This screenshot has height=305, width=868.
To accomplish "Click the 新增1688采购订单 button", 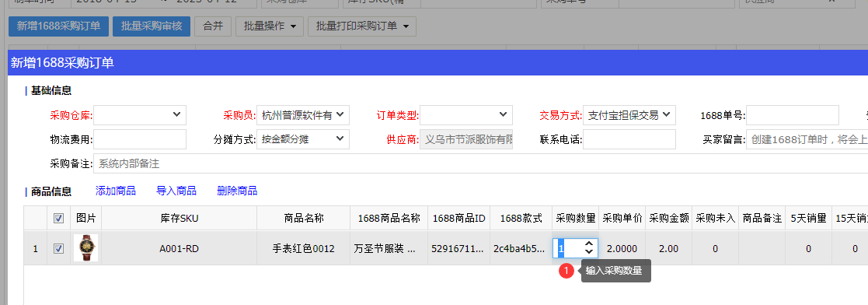I will (x=59, y=26).
